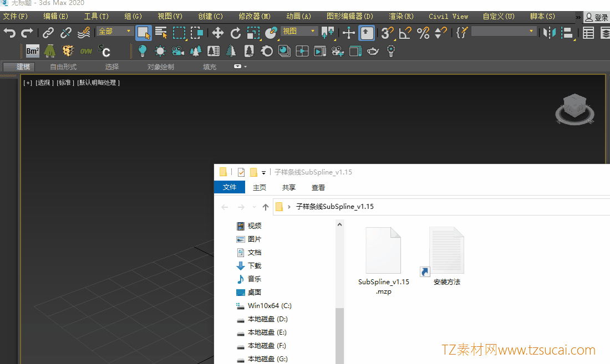This screenshot has height=364, width=610.
Task: Toggle the Scene Explorer icon
Action: click(x=588, y=33)
